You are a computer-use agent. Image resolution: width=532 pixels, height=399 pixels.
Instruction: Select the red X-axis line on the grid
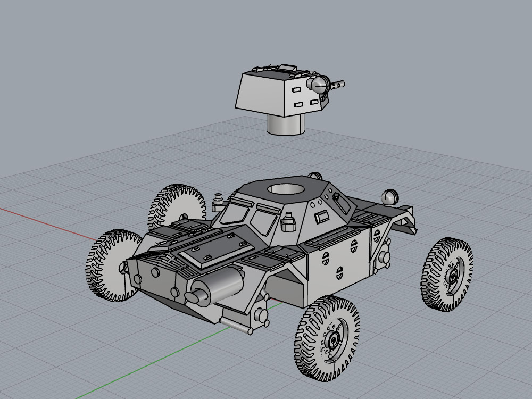47,223
